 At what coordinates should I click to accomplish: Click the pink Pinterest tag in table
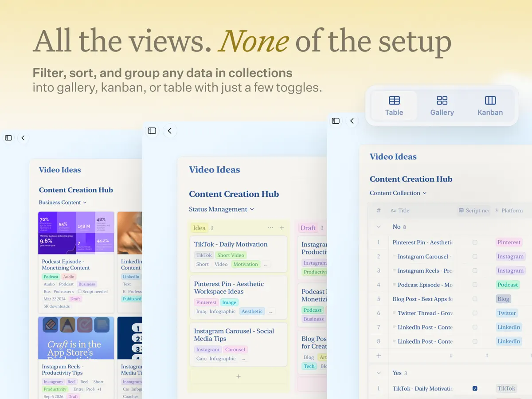[509, 242]
